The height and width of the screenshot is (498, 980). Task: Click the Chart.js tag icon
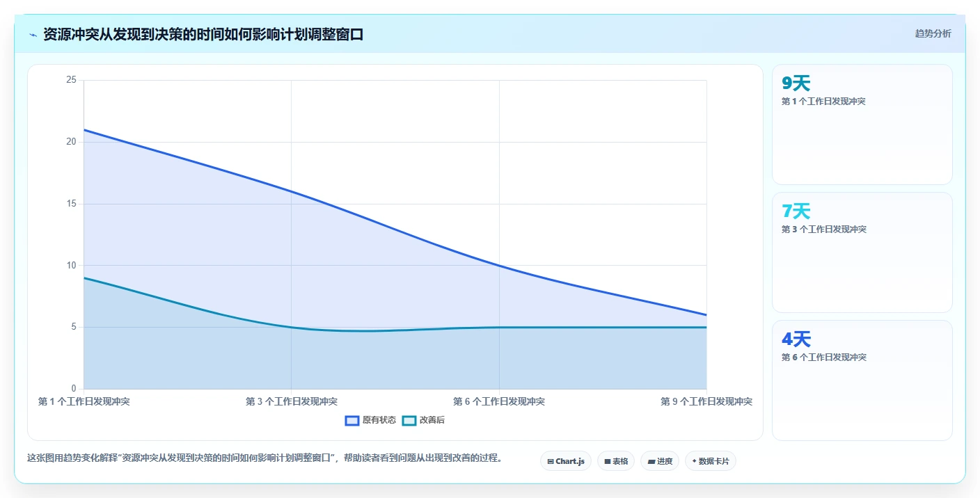point(551,462)
